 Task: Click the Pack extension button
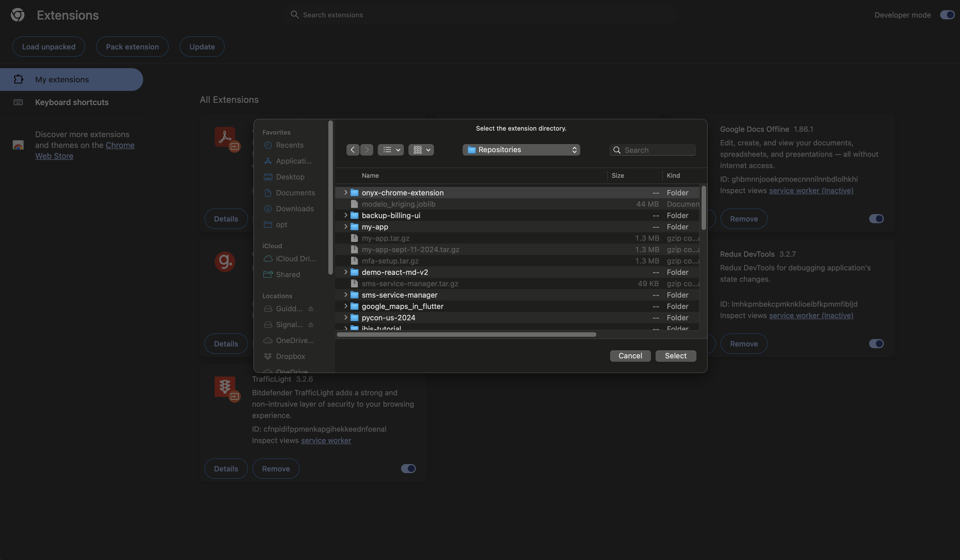pos(132,47)
